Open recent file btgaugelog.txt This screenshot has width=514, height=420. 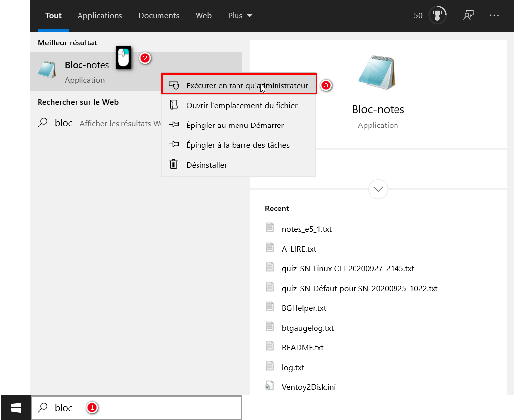[308, 328]
